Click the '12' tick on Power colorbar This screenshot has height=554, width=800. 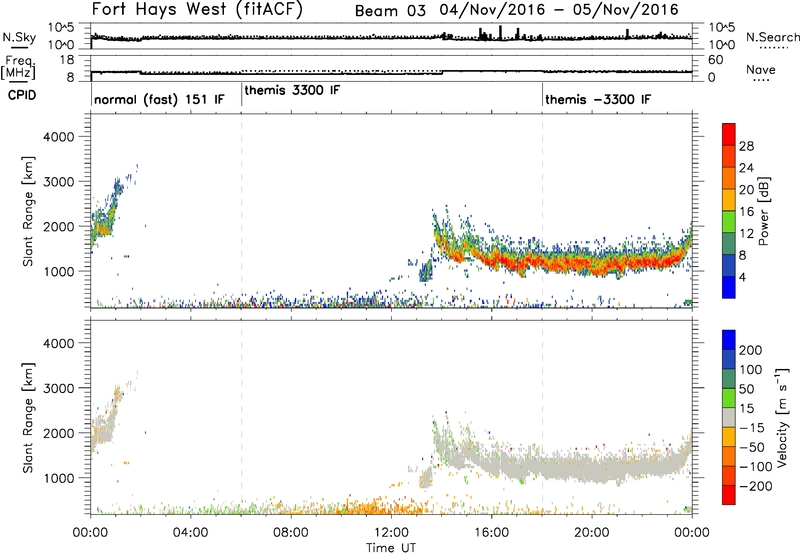(746, 234)
